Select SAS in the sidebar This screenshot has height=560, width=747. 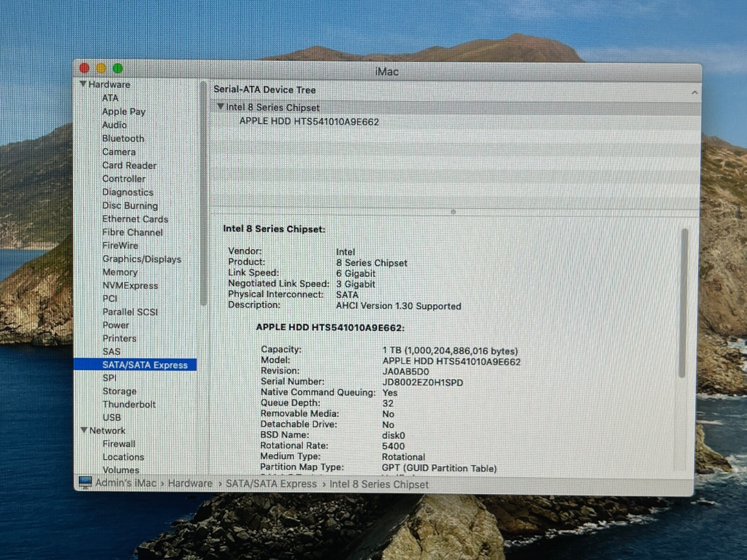pyautogui.click(x=112, y=351)
